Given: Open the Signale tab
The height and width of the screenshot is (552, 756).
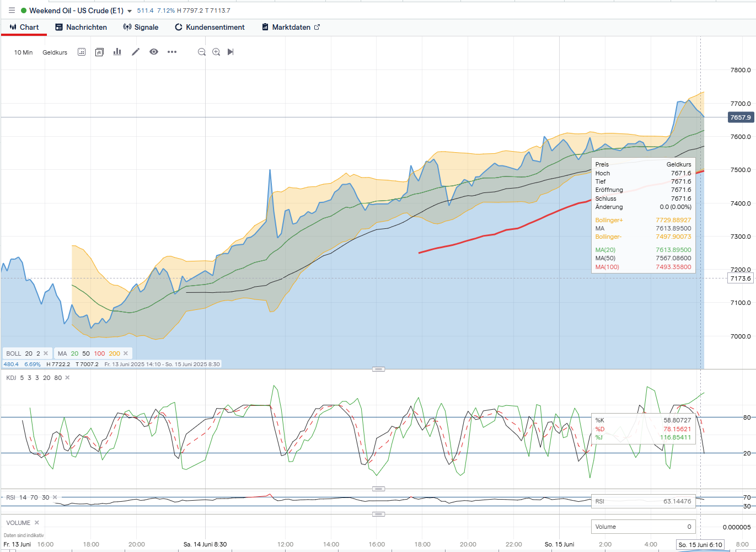Looking at the screenshot, I should coord(141,27).
